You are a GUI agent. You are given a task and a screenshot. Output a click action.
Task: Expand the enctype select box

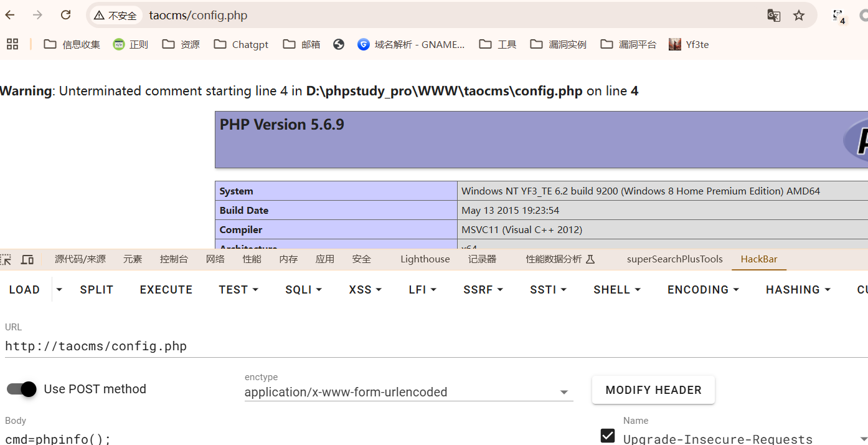[408, 392]
